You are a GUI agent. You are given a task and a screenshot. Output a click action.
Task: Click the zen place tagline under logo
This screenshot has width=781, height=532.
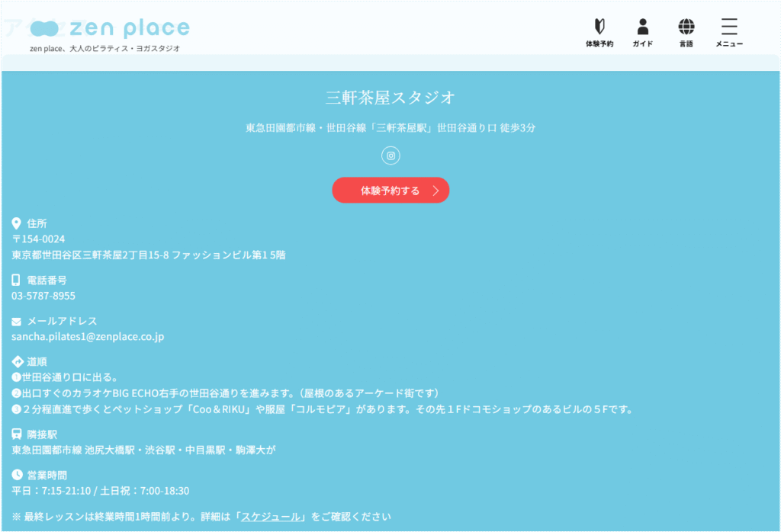(104, 48)
